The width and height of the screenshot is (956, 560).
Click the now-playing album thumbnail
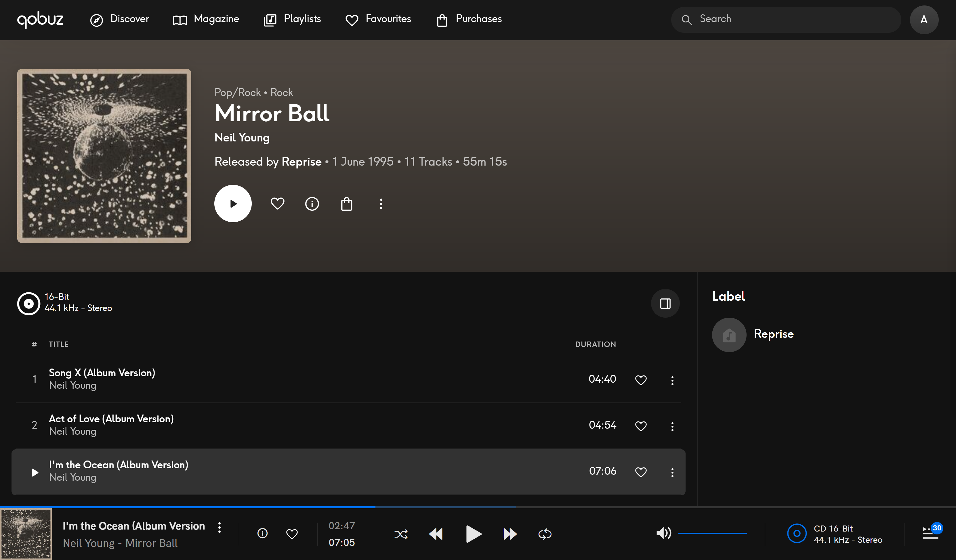pos(26,534)
